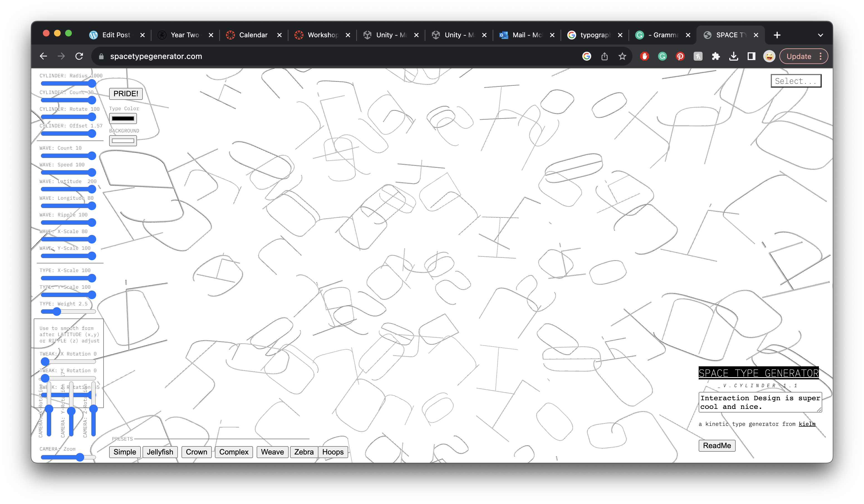Apply the Jellyfish preset
This screenshot has width=864, height=504.
tap(160, 452)
